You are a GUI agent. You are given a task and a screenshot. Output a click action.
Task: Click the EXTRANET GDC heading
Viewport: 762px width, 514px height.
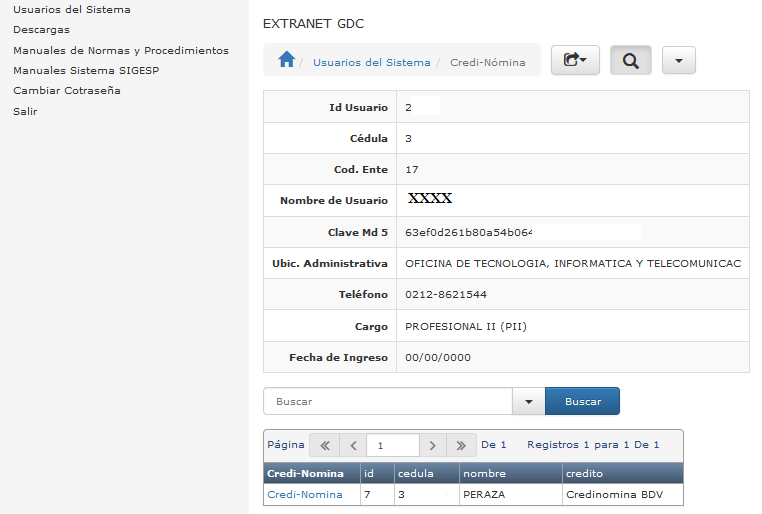tap(313, 24)
